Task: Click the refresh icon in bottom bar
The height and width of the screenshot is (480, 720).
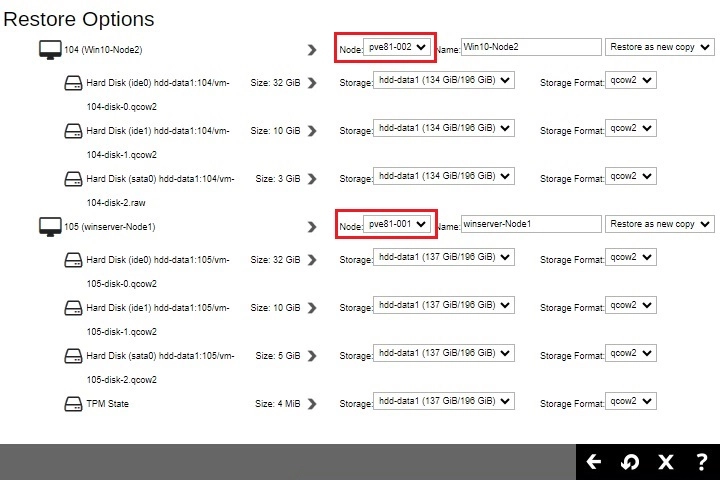Action: (x=630, y=462)
